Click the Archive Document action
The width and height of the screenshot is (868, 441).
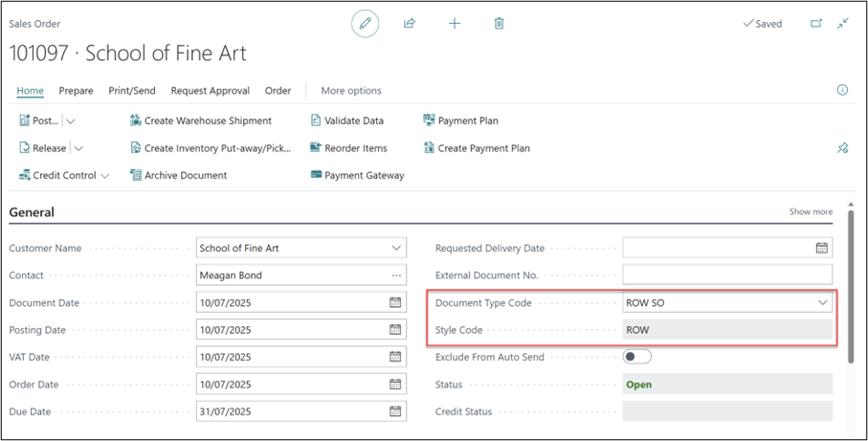tap(178, 175)
